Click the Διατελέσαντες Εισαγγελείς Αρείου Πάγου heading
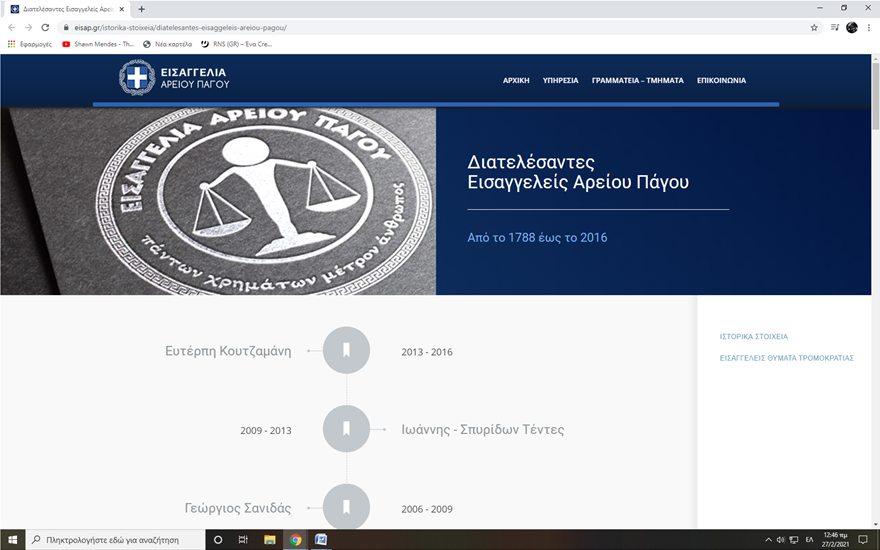Screen dimensions: 880x550 pyautogui.click(x=578, y=172)
